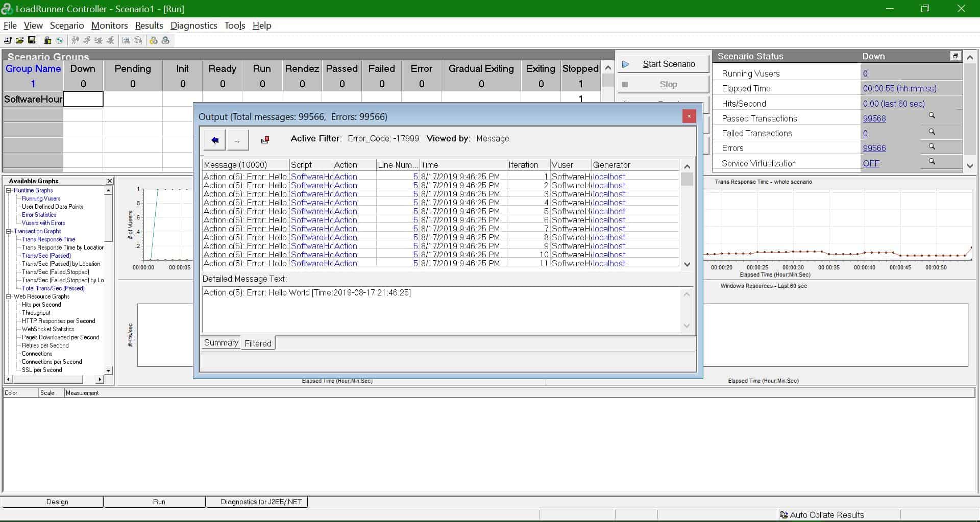Click the Run Vusers toolbar icon
This screenshot has width=980, height=522.
pyautogui.click(x=87, y=40)
